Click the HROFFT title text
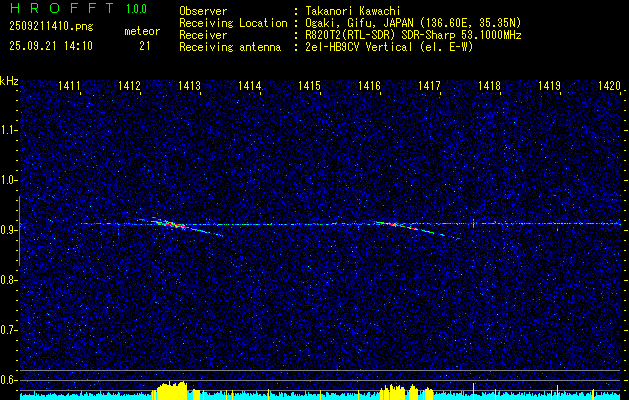The height and width of the screenshot is (400, 629). (62, 8)
